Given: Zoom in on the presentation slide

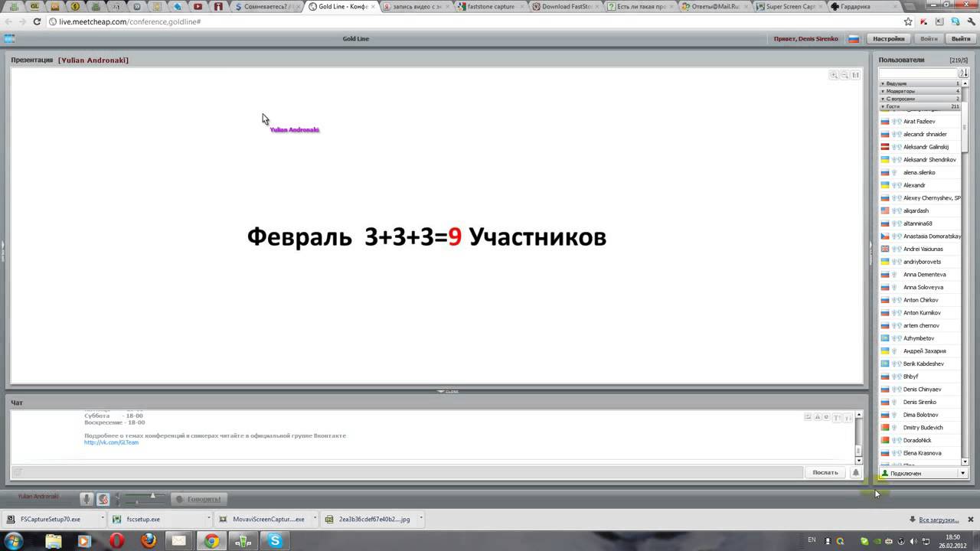Looking at the screenshot, I should click(834, 75).
